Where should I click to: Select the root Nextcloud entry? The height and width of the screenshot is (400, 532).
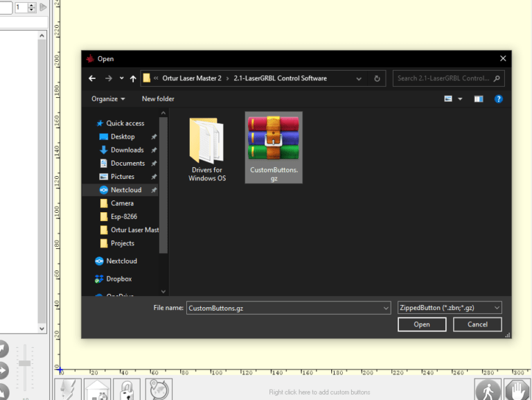(116, 261)
